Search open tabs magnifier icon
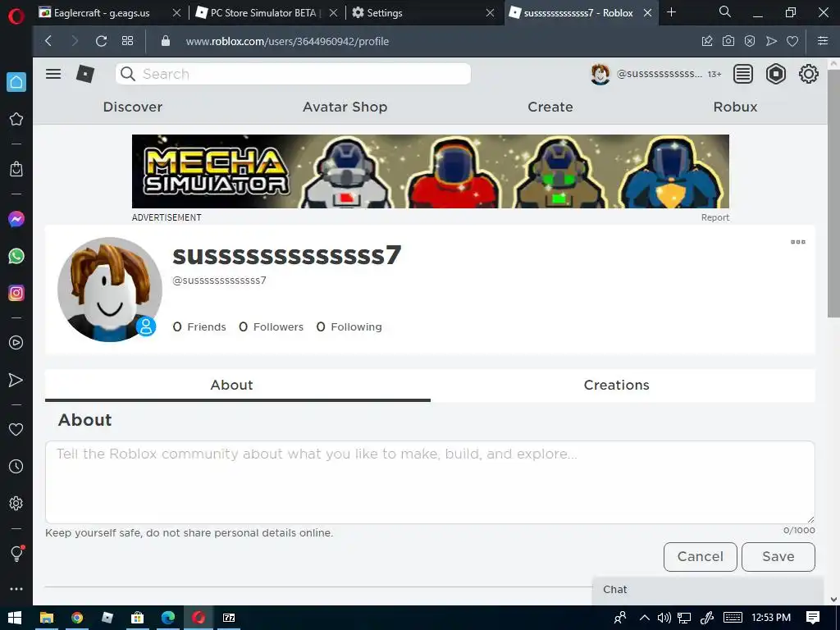Image resolution: width=840 pixels, height=630 pixels. click(x=725, y=11)
